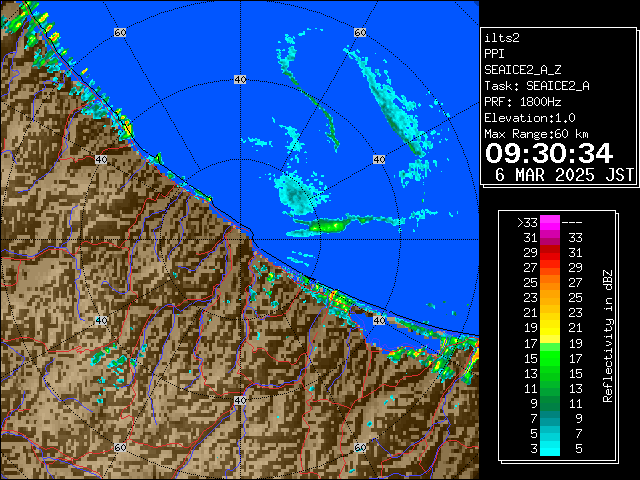Pick the yellow swatch beside legend value 19

pyautogui.click(x=550, y=328)
